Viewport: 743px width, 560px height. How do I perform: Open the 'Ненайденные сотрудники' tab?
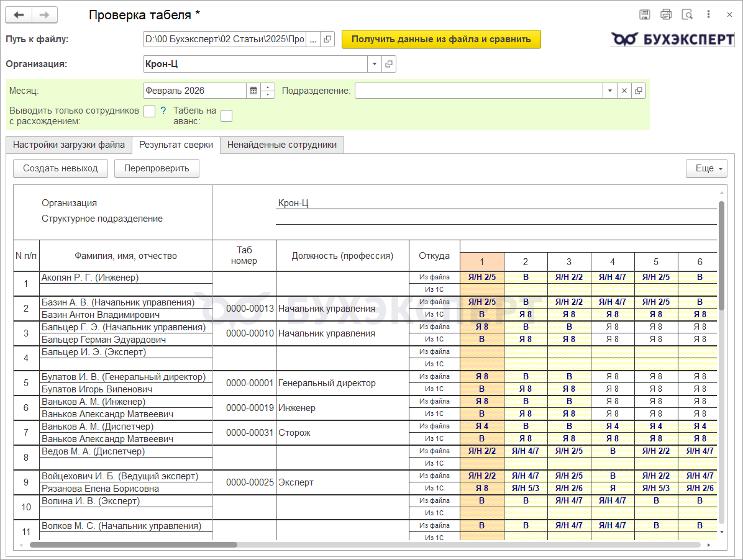pos(282,145)
